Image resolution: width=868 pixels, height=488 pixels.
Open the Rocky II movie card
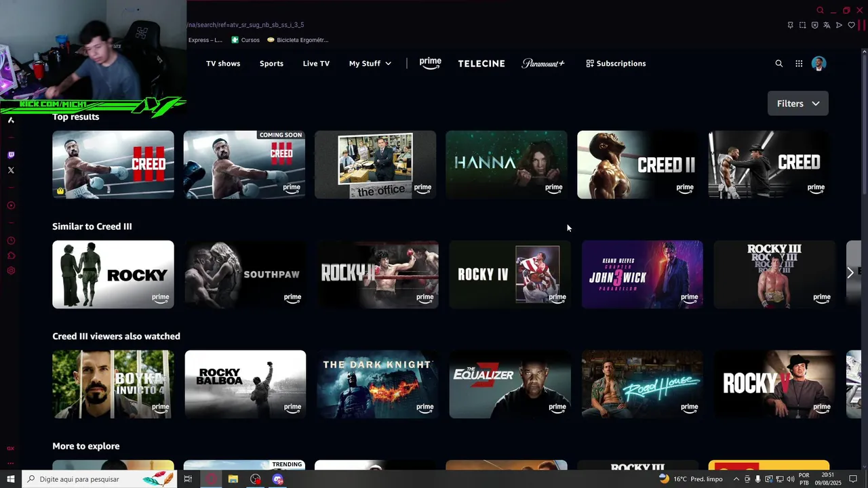(x=378, y=274)
